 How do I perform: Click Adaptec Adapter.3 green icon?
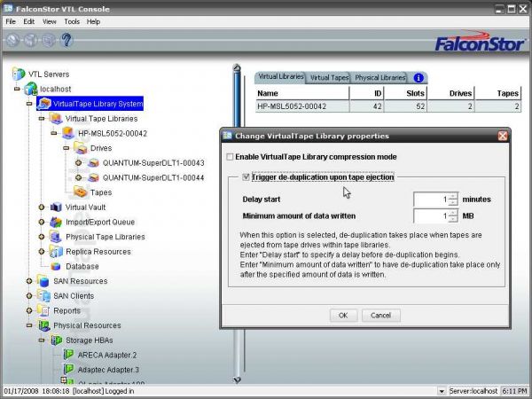point(69,370)
